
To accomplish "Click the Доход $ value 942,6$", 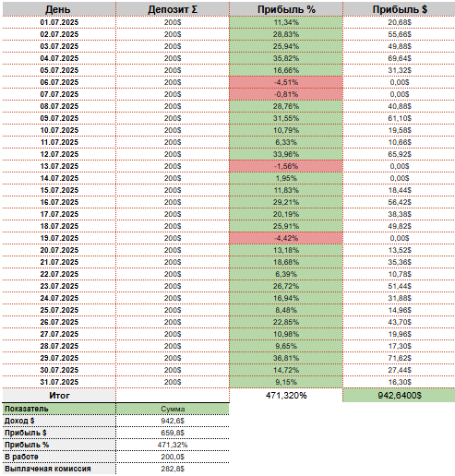I will [173, 421].
